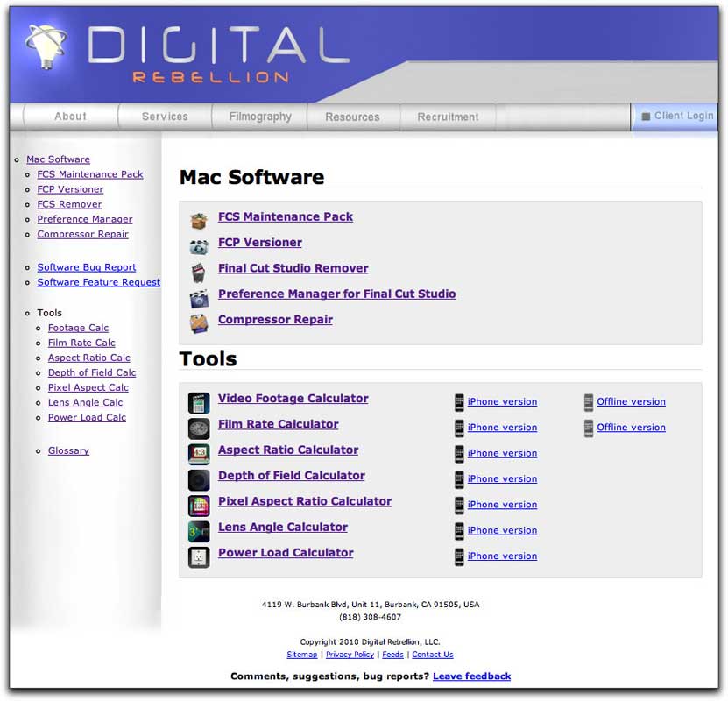Open the Glossary sidebar link
Viewport: 728px width, 701px height.
point(68,450)
